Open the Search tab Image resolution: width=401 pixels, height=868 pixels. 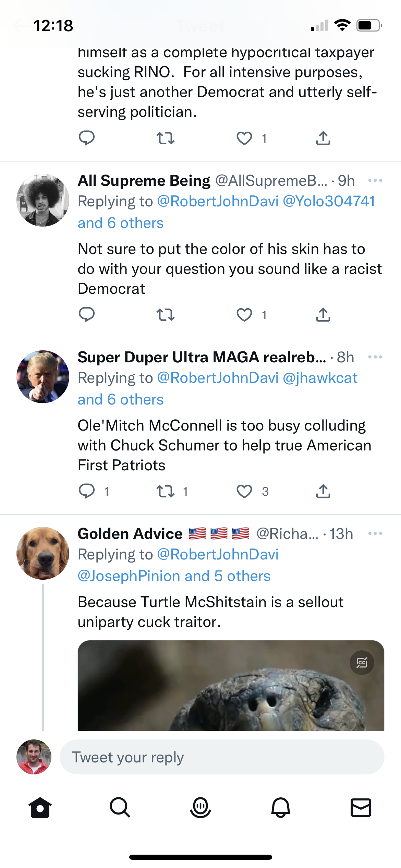[x=120, y=808]
